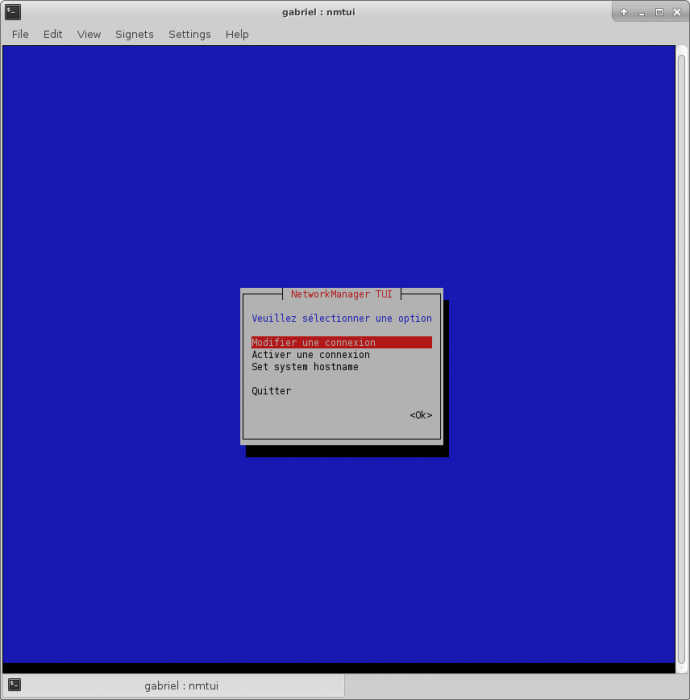The height and width of the screenshot is (700, 690).
Task: Open the View menu
Action: tap(88, 34)
